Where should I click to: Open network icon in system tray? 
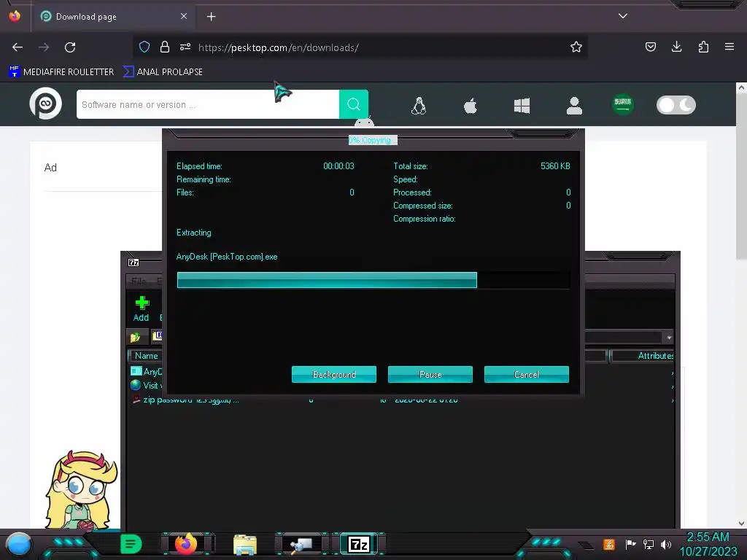649,544
